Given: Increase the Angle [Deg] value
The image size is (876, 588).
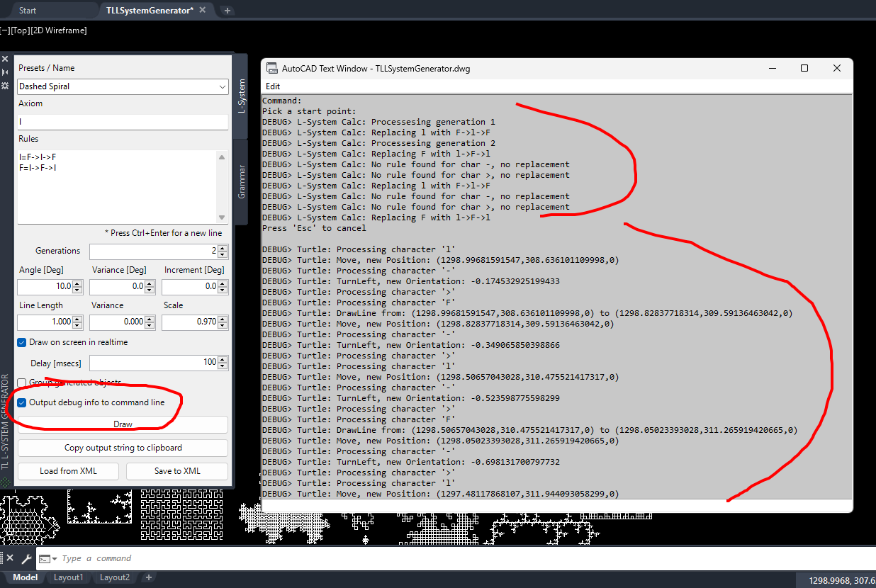Looking at the screenshot, I should point(78,283).
